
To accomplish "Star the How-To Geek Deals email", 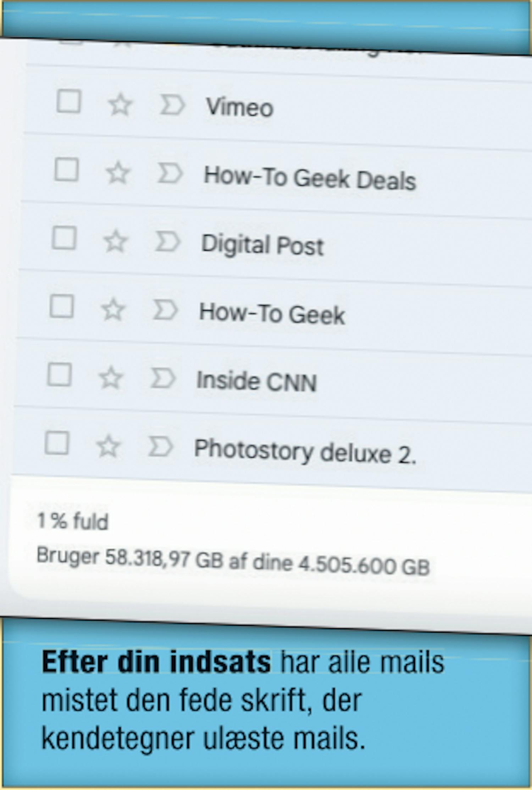I will point(118,173).
